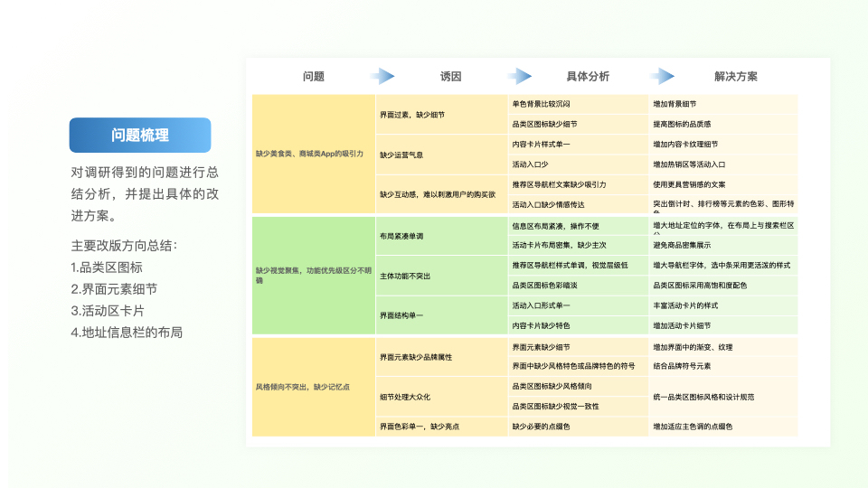Click solution cell '品类区图标采用高饱和度配色'

pos(723,286)
